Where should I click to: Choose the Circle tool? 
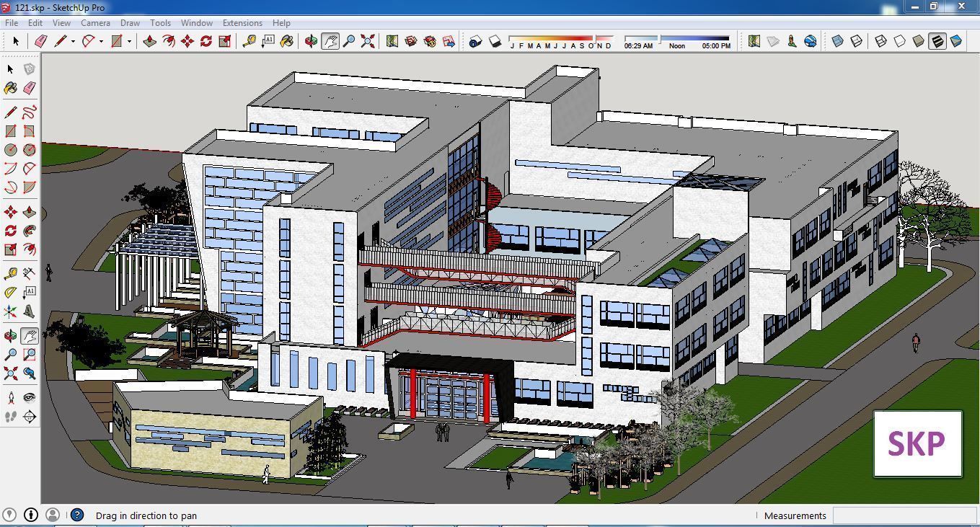click(x=10, y=150)
